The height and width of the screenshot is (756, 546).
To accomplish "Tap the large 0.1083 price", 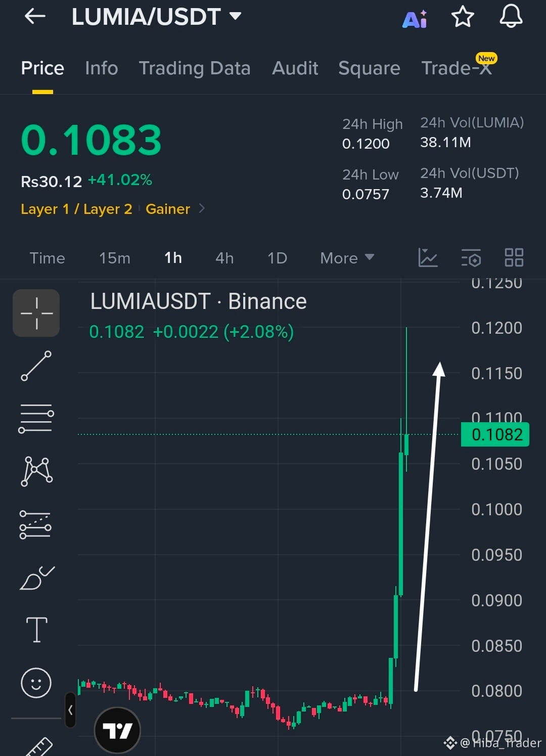I will (x=91, y=140).
